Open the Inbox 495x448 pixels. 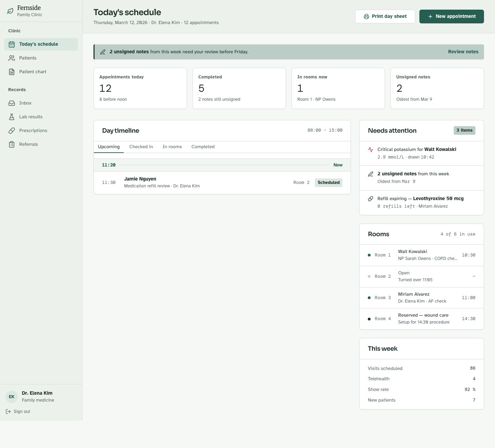[41, 103]
